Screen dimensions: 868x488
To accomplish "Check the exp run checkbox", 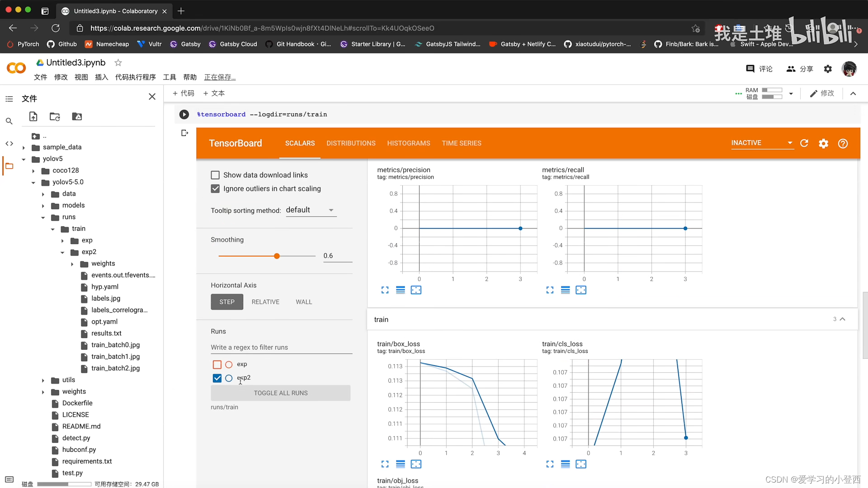I will [217, 365].
